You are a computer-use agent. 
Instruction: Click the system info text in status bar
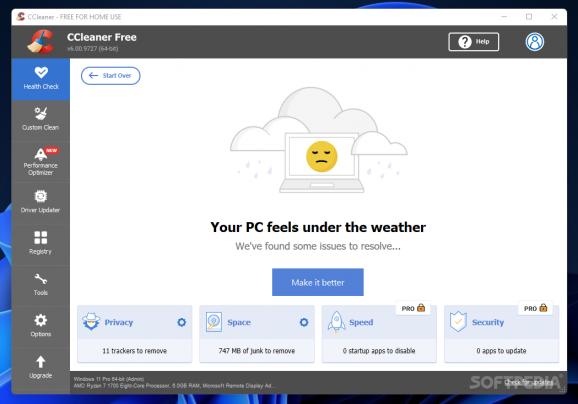coord(173,382)
